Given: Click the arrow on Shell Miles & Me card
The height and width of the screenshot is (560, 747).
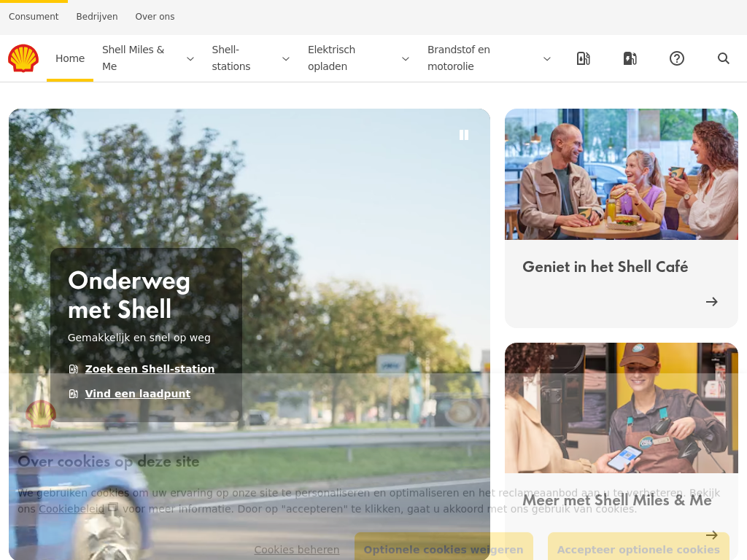Looking at the screenshot, I should [x=711, y=534].
